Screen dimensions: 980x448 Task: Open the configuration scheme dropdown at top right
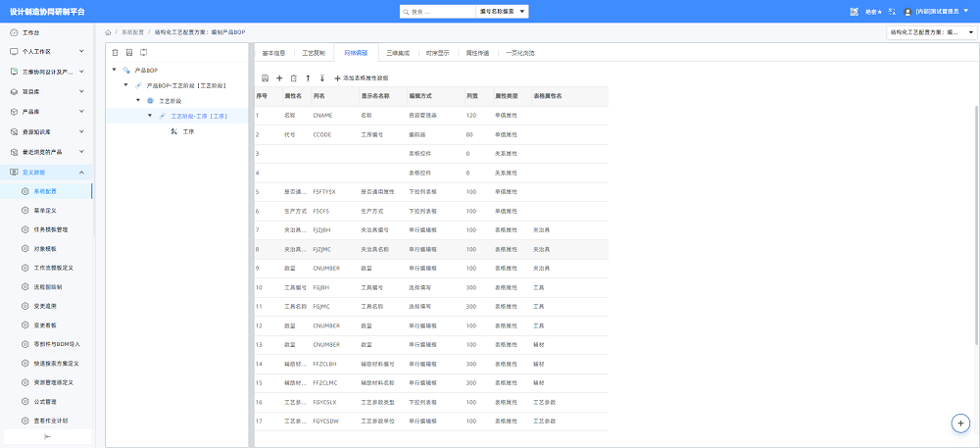click(x=931, y=32)
